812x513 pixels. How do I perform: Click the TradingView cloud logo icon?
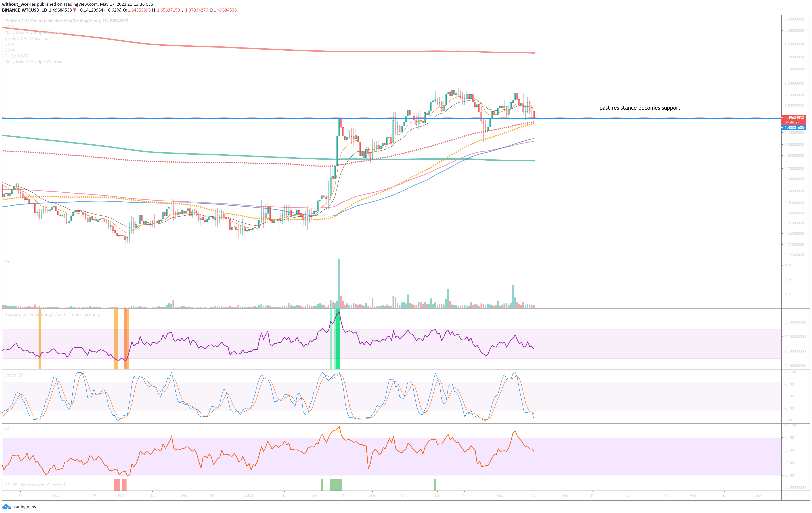pyautogui.click(x=6, y=507)
